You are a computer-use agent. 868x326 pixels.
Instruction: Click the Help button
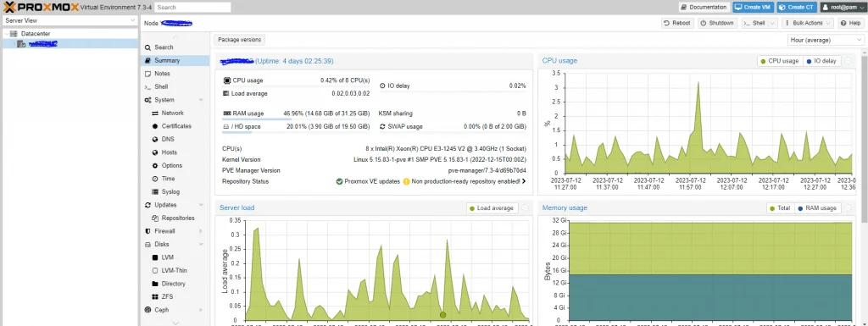coord(850,23)
